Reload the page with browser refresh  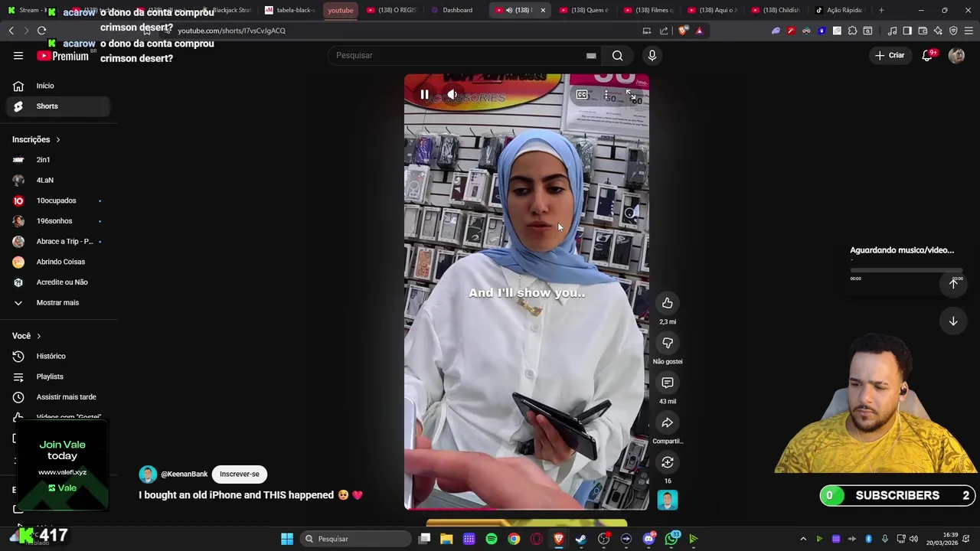coord(41,31)
